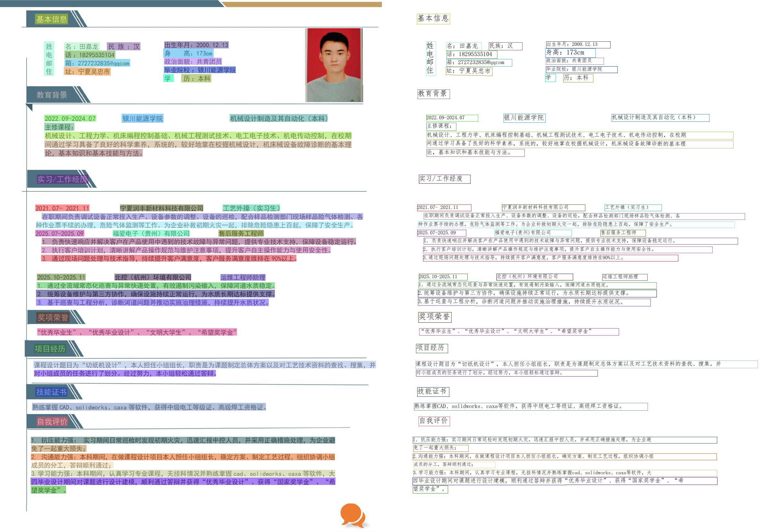Select the 出生年月 2000.12.13 highlighted field

pos(196,45)
